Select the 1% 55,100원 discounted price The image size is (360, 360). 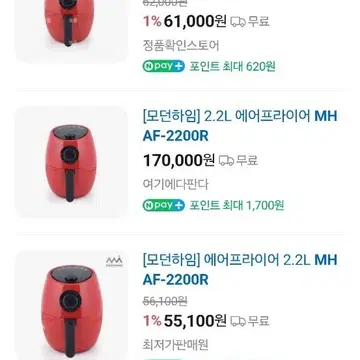coord(185,321)
